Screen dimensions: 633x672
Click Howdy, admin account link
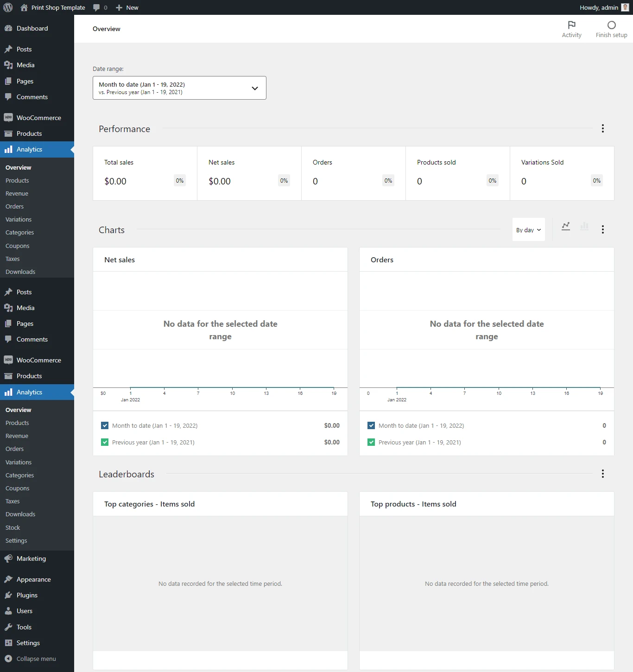pyautogui.click(x=604, y=7)
